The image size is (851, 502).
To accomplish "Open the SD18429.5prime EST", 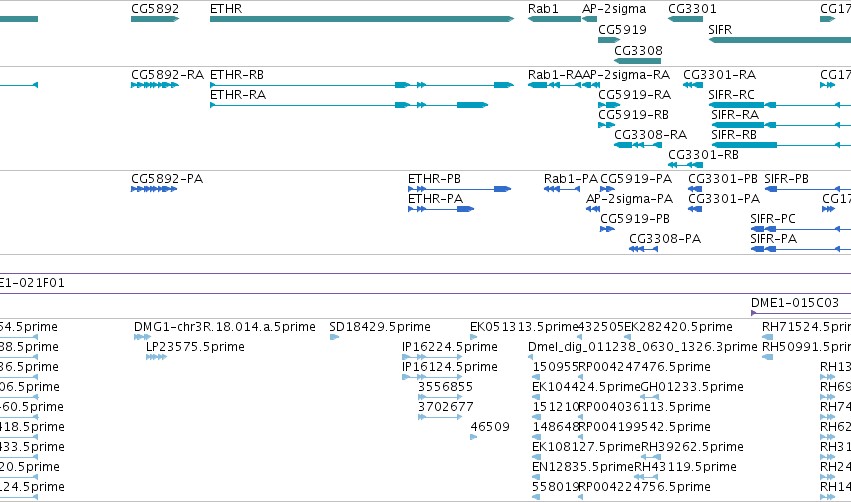I will 334,337.
